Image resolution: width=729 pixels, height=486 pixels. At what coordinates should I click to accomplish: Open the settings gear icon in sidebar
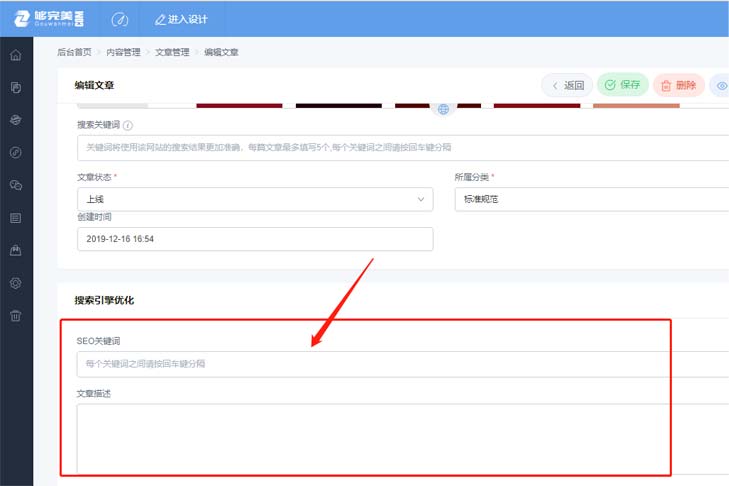pos(15,283)
